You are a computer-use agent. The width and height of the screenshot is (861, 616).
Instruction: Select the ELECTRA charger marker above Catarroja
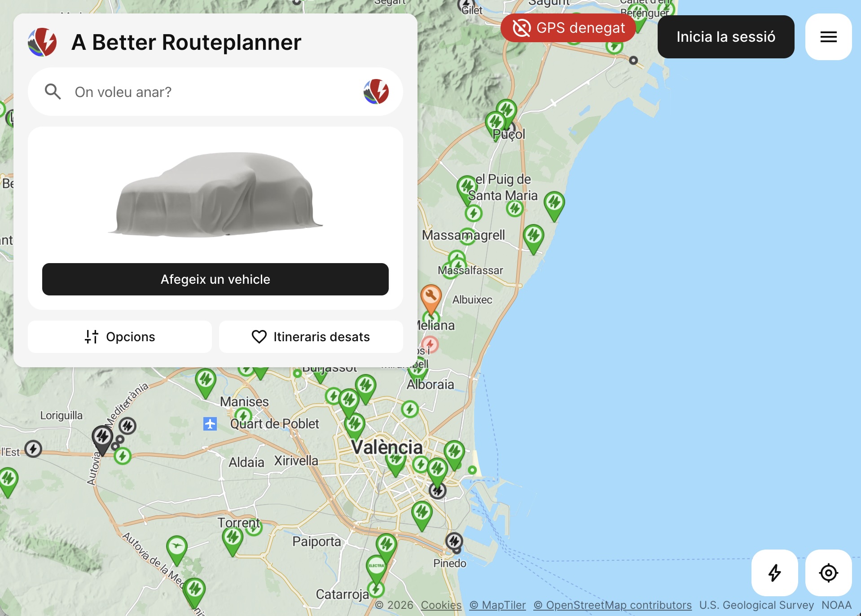click(x=376, y=567)
